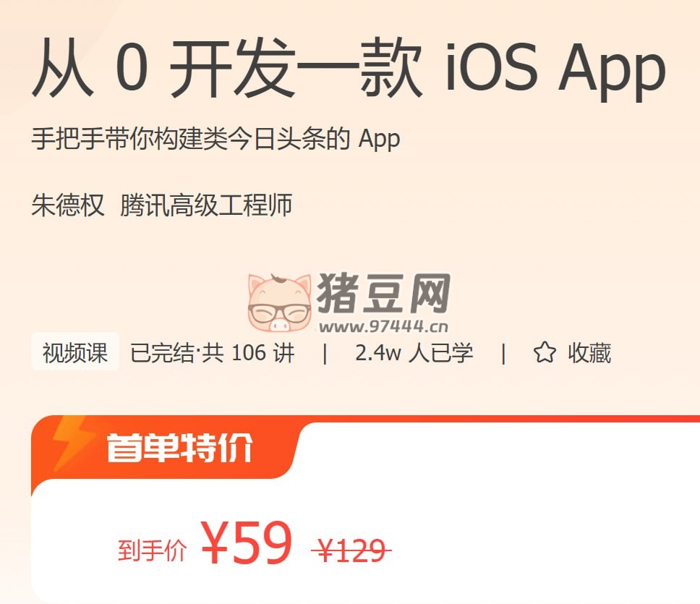
Task: Click the crossed-out ¥129 original price
Action: point(351,550)
